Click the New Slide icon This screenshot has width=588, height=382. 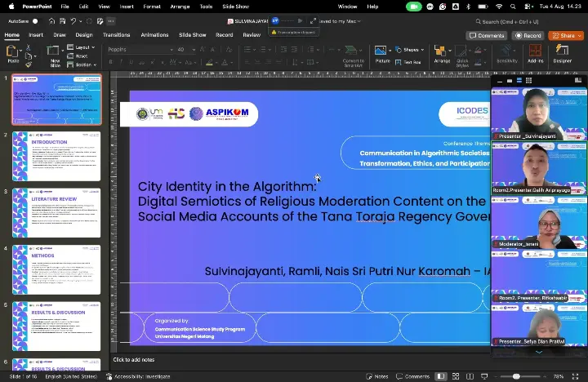52,51
